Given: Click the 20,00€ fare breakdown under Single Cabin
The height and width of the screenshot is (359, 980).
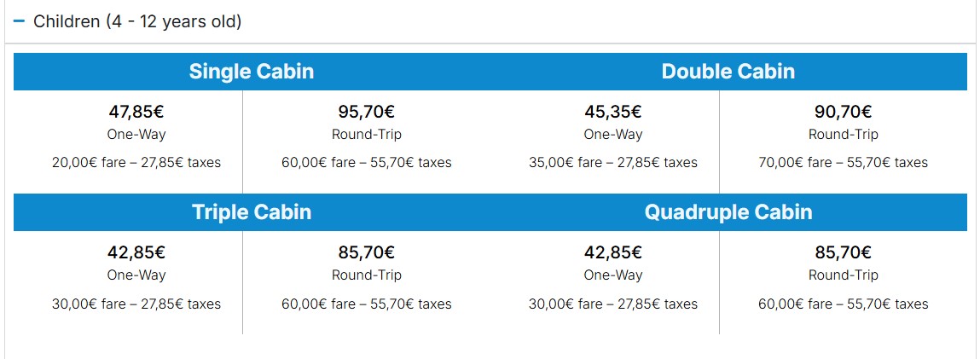Looking at the screenshot, I should [136, 163].
